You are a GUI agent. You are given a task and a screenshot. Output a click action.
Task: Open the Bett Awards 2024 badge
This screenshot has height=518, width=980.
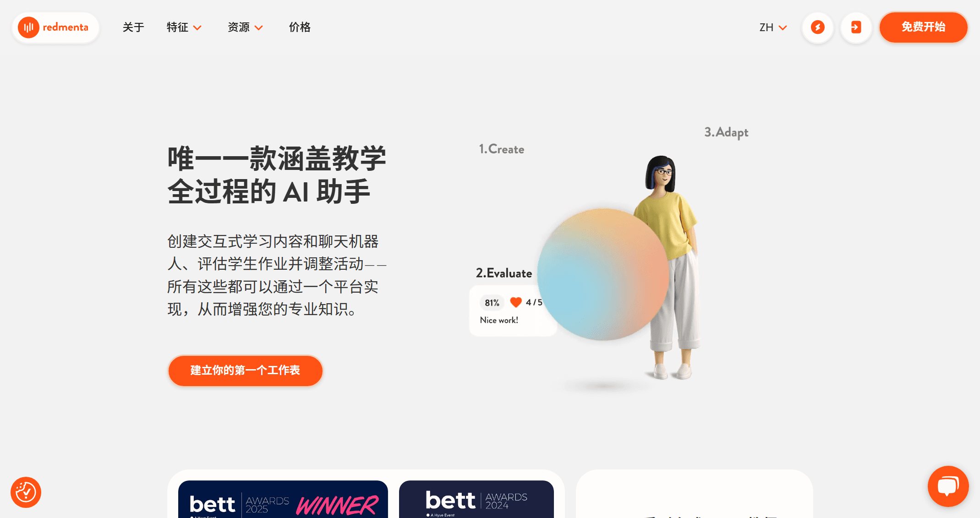click(476, 500)
